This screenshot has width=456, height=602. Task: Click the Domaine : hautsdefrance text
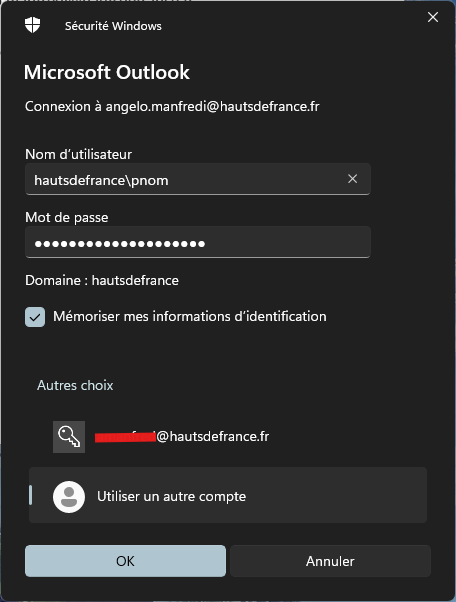coord(102,280)
